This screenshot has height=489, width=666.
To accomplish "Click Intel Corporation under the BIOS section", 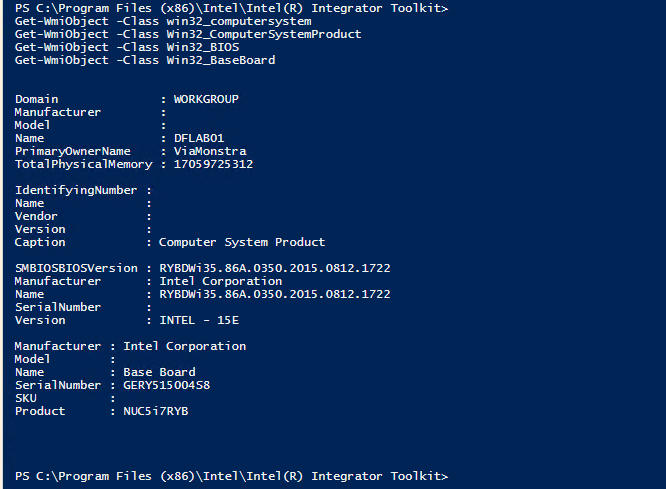I will tap(220, 281).
